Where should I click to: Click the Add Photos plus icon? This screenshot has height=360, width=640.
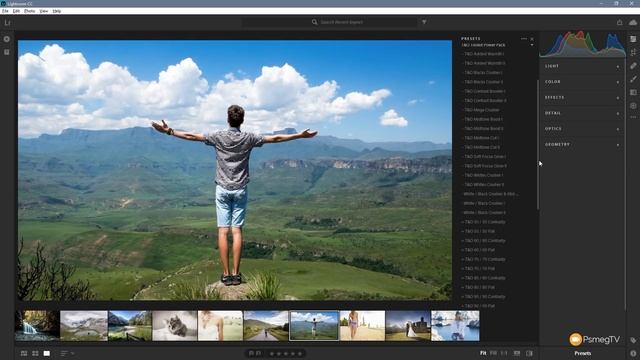coord(7,39)
